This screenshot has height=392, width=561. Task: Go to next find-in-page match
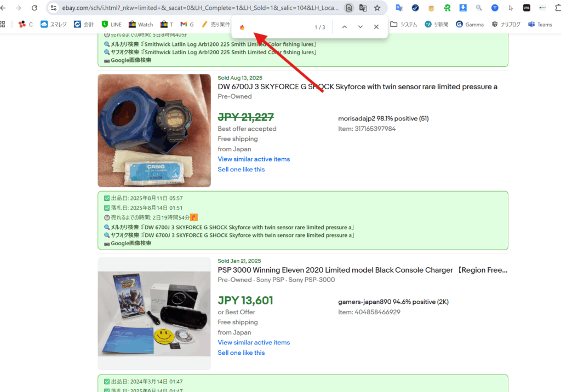tap(360, 27)
